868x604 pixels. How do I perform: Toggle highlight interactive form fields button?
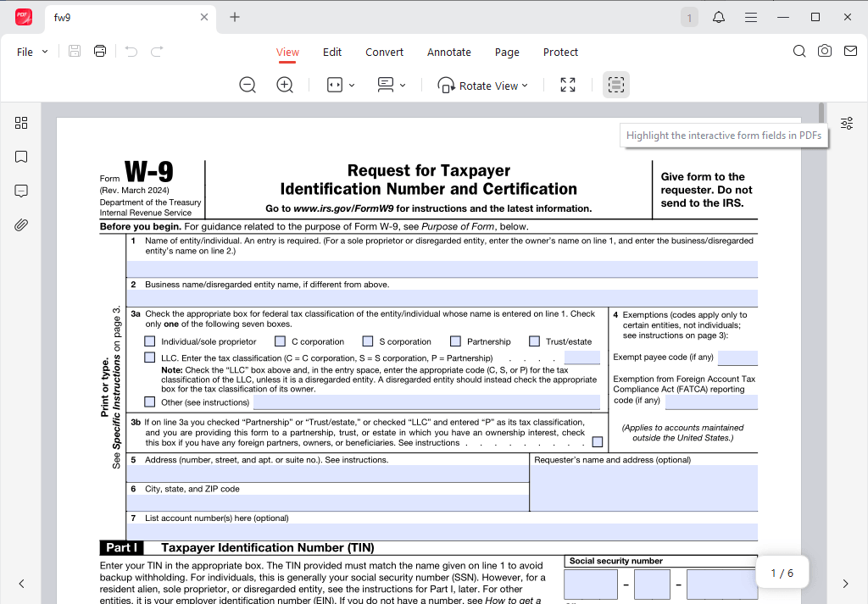click(616, 86)
